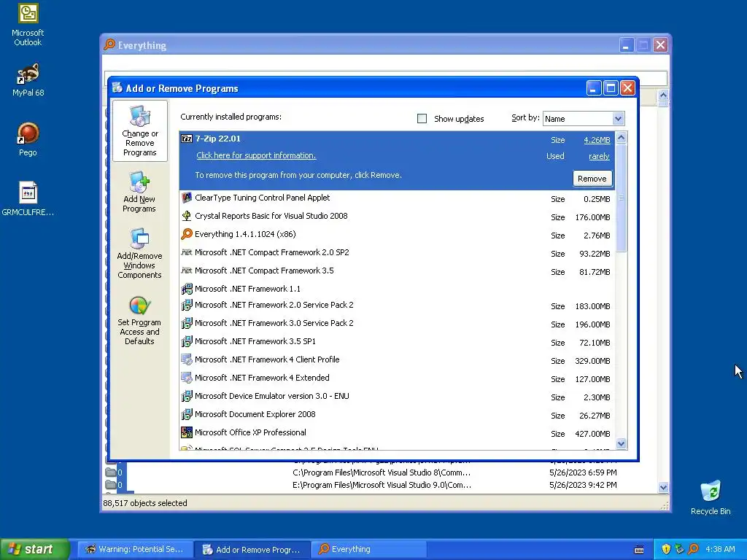Click Crystal Reports Basic program icon
The image size is (747, 560).
[187, 216]
